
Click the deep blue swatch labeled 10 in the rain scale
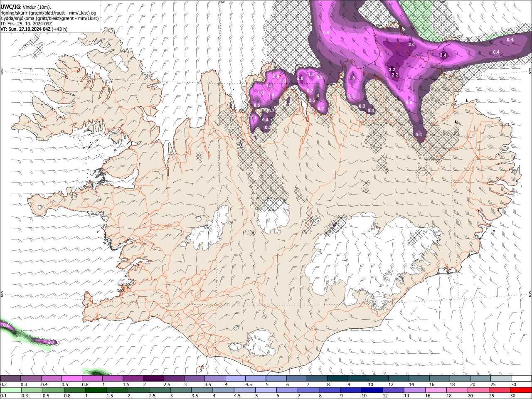372,390
